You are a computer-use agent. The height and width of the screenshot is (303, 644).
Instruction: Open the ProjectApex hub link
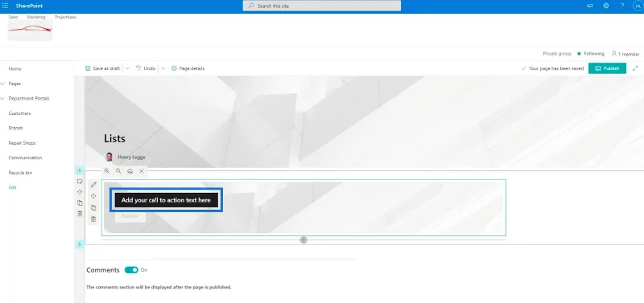[x=66, y=17]
